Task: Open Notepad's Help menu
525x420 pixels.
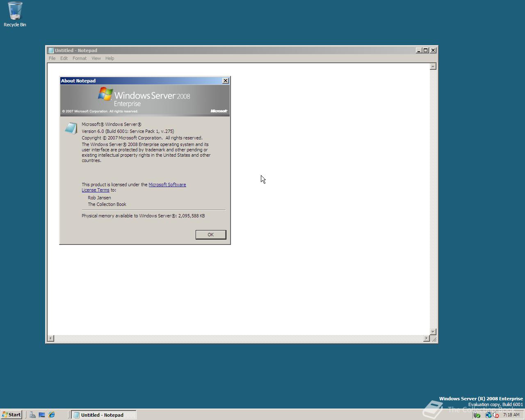Action: point(110,58)
